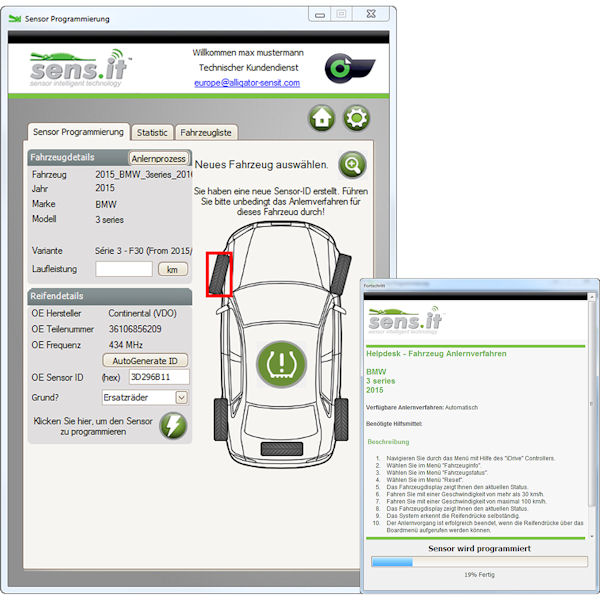This screenshot has height=600, width=600.
Task: Click the helpdesk window vertical scrollbar
Action: (592, 416)
